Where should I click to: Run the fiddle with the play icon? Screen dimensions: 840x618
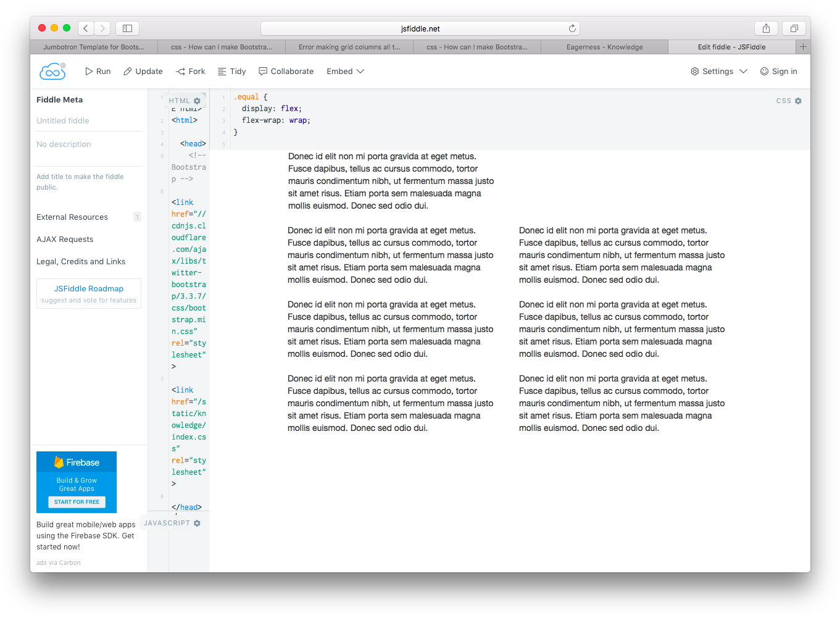click(x=98, y=72)
